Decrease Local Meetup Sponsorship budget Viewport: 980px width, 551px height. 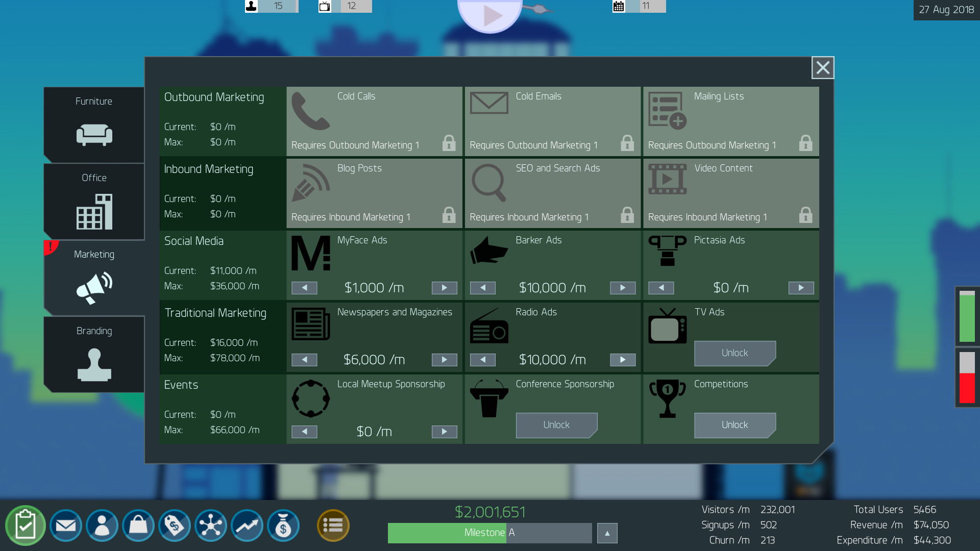[x=304, y=432]
